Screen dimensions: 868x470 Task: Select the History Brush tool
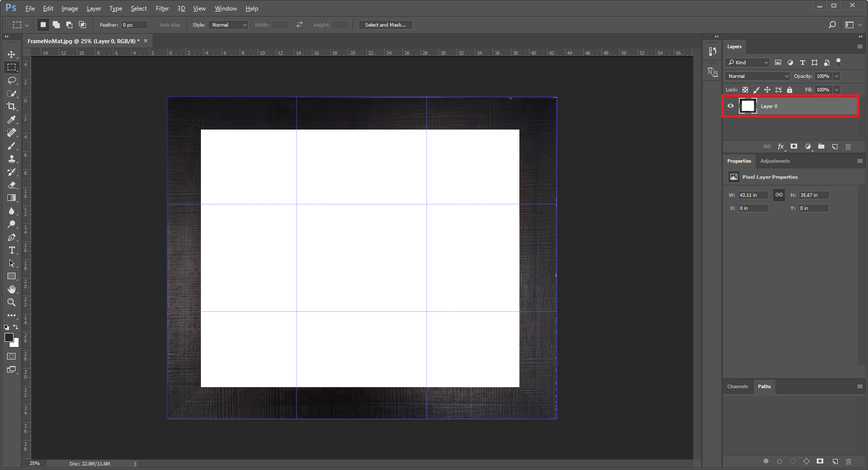tap(12, 172)
